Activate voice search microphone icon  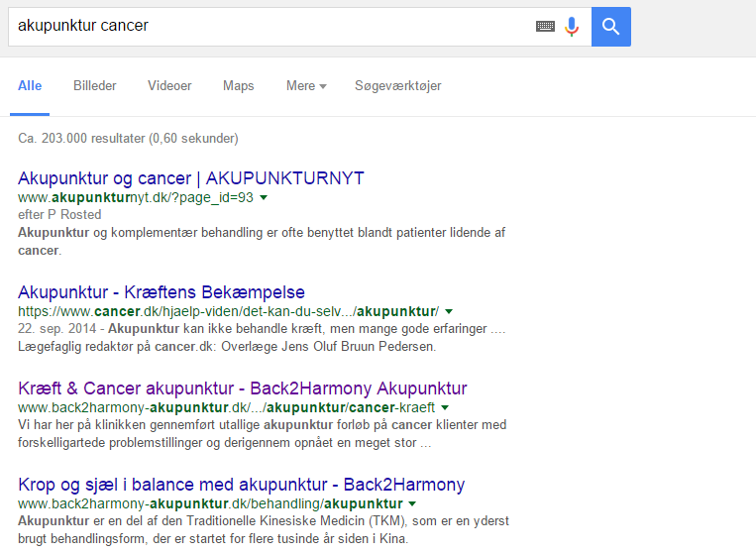[x=572, y=27]
